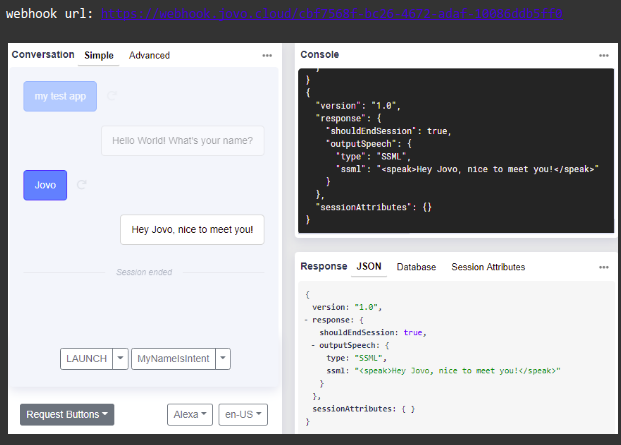Image resolution: width=621 pixels, height=445 pixels.
Task: Click the JSON viewer 'shouldEndSession: true' line
Action: click(373, 333)
